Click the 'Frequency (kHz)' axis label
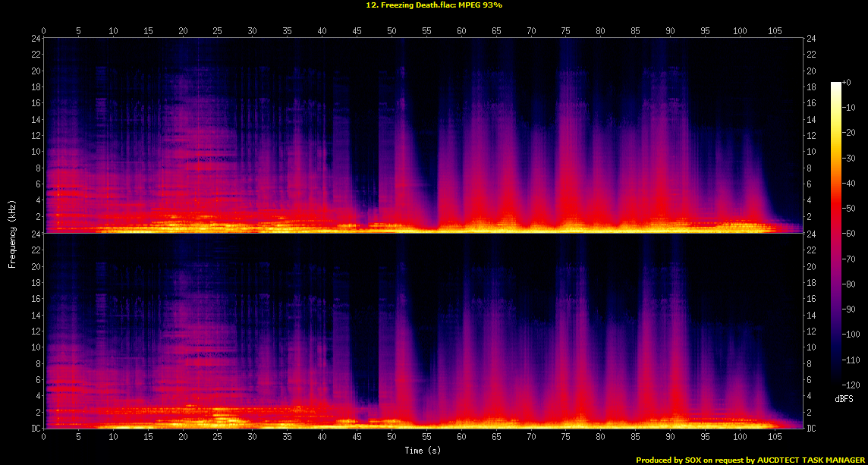Viewport: 868px width, 465px height. (x=12, y=233)
